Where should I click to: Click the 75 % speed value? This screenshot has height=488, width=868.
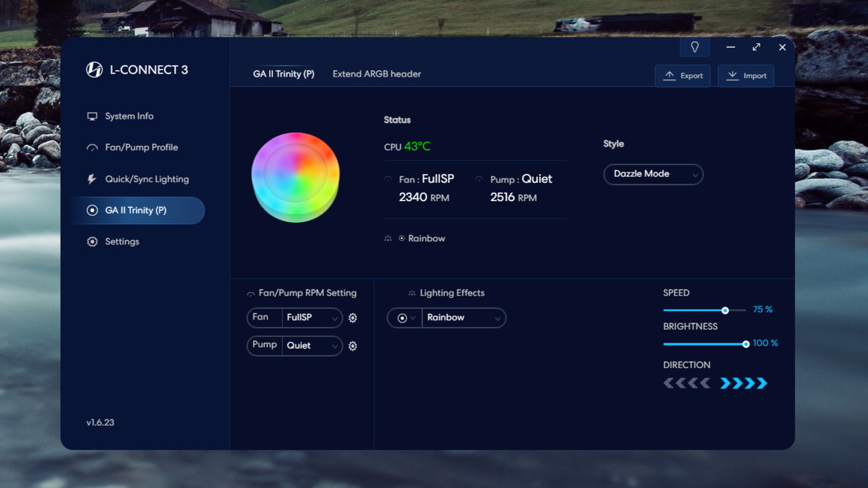pos(762,309)
